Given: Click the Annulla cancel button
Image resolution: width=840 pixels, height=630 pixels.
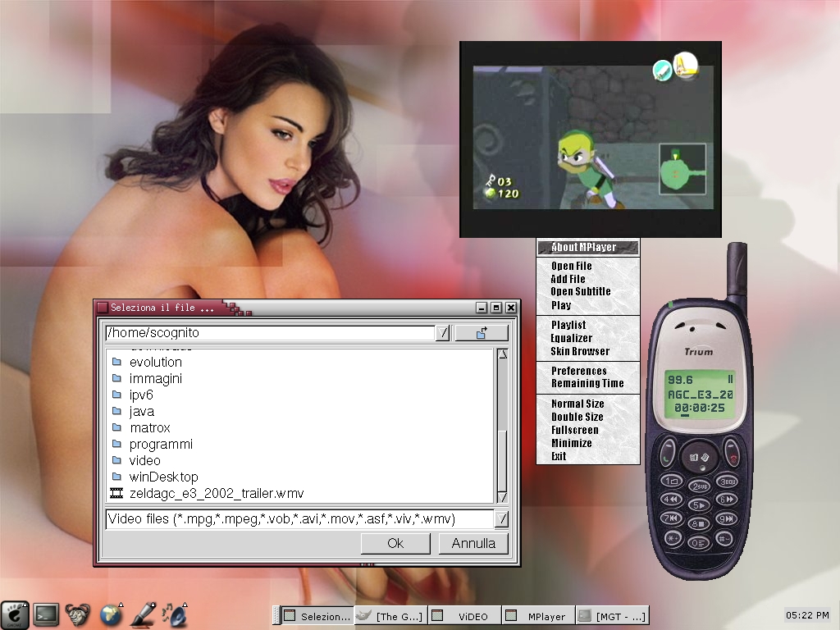Looking at the screenshot, I should click(473, 543).
